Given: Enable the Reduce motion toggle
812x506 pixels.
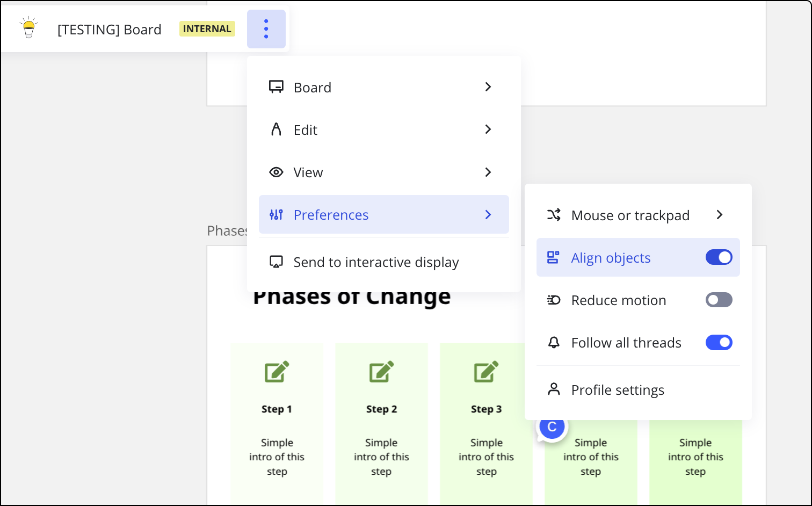Looking at the screenshot, I should tap(719, 300).
